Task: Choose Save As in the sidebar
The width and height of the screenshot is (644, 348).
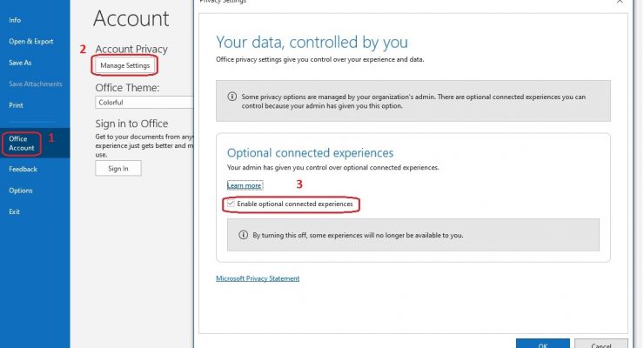Action: coord(20,63)
